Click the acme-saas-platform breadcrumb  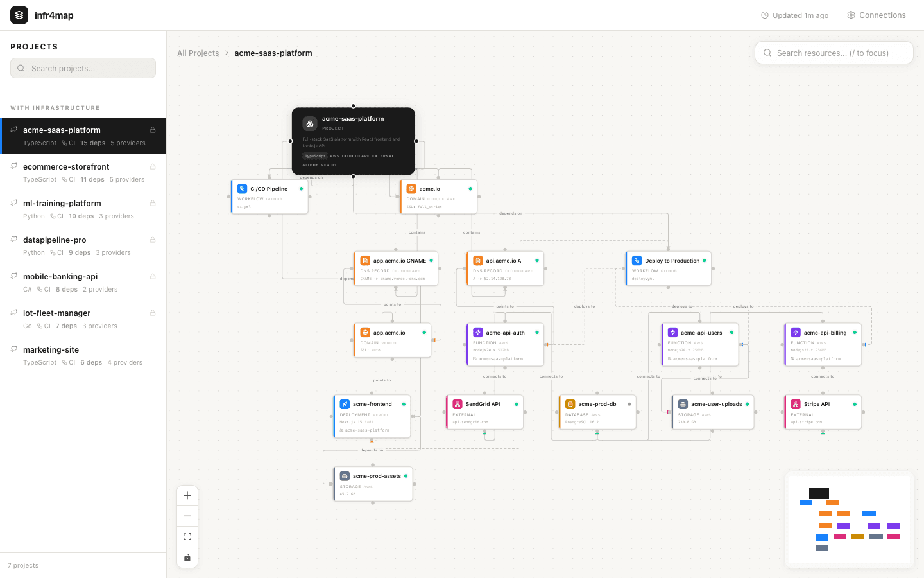273,53
